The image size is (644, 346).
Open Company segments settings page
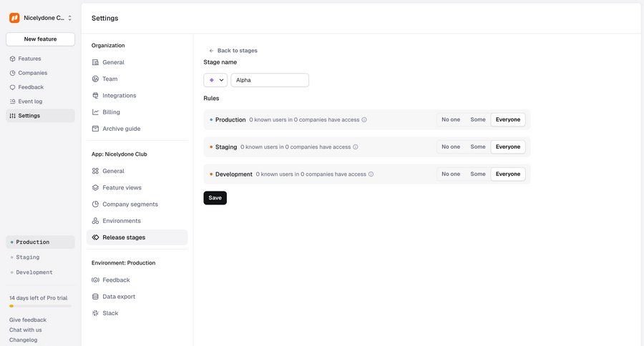[137, 204]
